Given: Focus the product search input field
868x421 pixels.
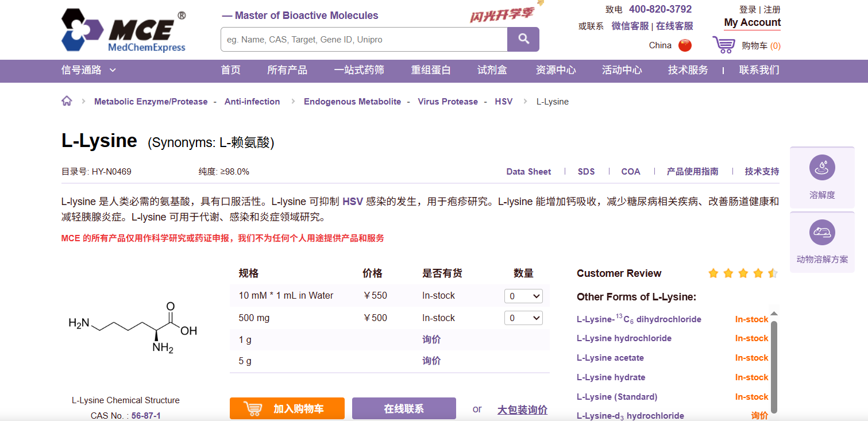Looking at the screenshot, I should tap(364, 40).
